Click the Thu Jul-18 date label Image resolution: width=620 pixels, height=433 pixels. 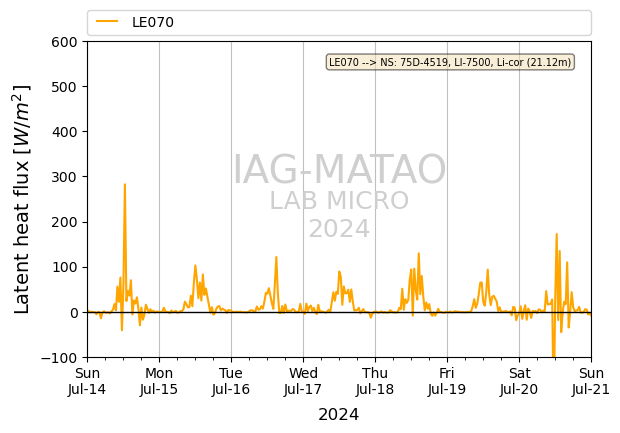375,381
